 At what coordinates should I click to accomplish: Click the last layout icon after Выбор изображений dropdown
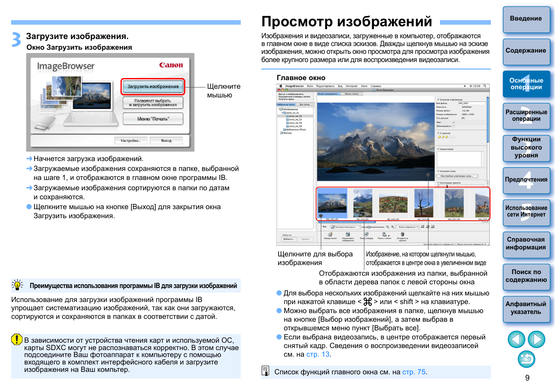pyautogui.click(x=433, y=226)
